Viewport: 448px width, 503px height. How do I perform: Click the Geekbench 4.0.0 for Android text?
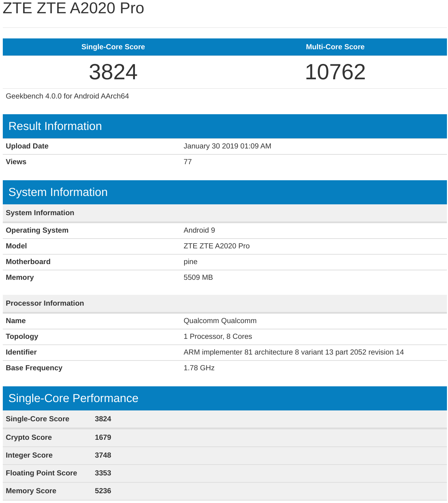(x=67, y=96)
